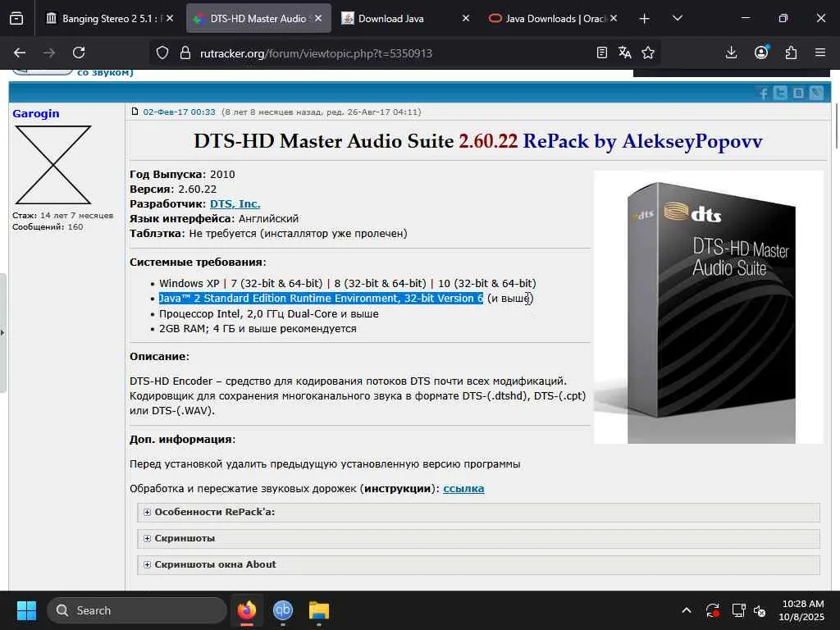Show site security padlock info

(x=185, y=52)
